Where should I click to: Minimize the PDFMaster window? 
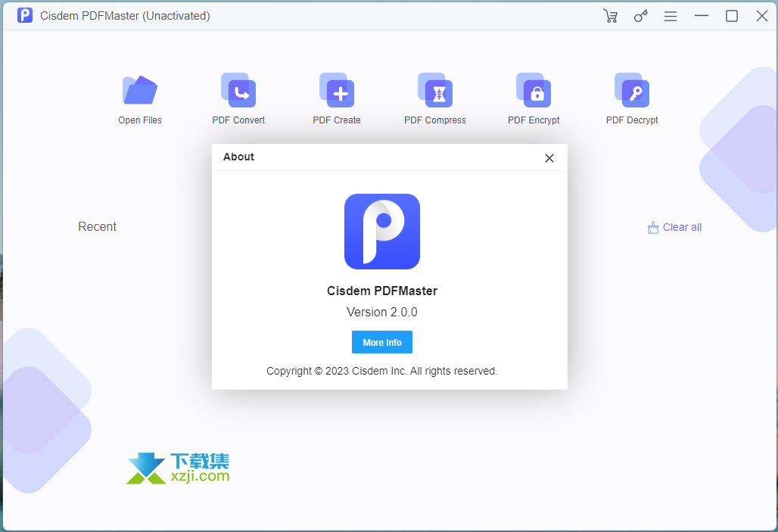click(701, 16)
